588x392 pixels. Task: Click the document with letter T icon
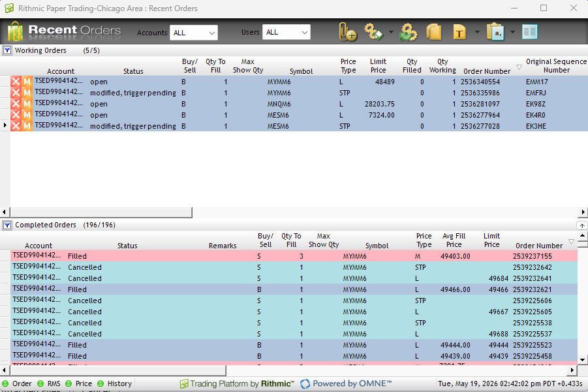point(459,32)
